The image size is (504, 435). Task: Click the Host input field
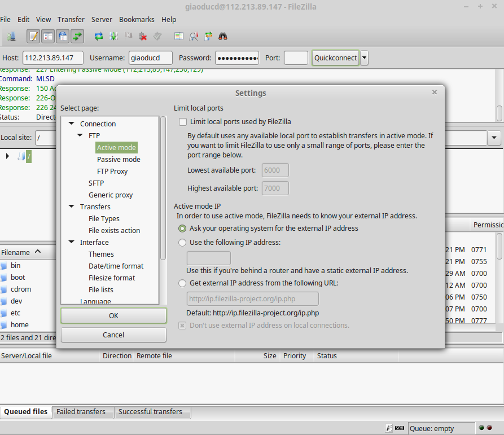coord(53,58)
